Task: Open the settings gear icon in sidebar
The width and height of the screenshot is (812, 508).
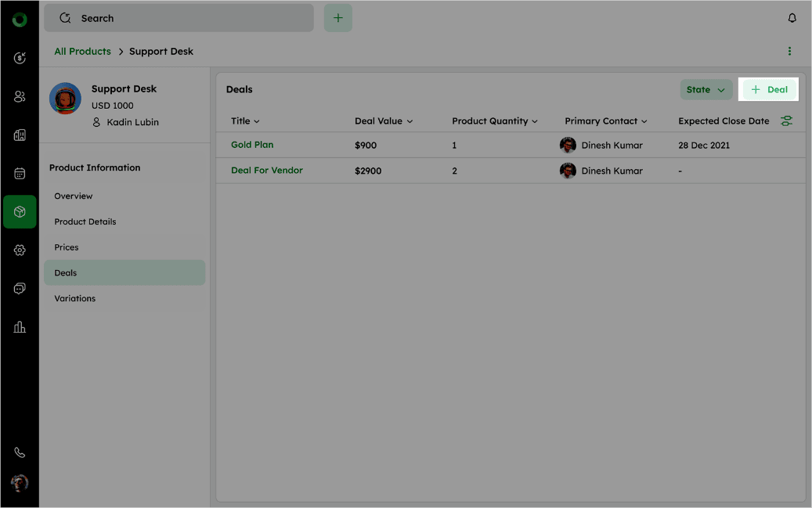Action: pyautogui.click(x=20, y=250)
